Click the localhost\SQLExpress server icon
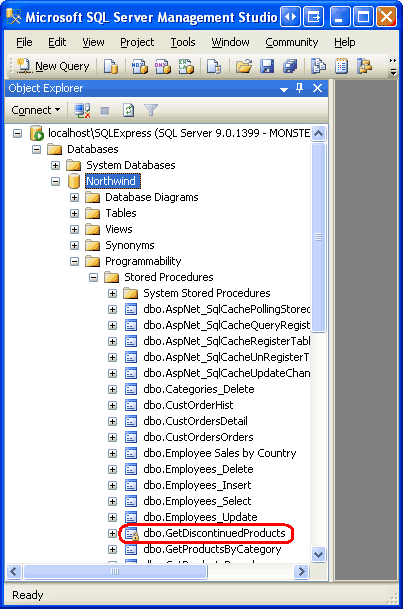Viewport: 403px width, 609px height. point(36,133)
